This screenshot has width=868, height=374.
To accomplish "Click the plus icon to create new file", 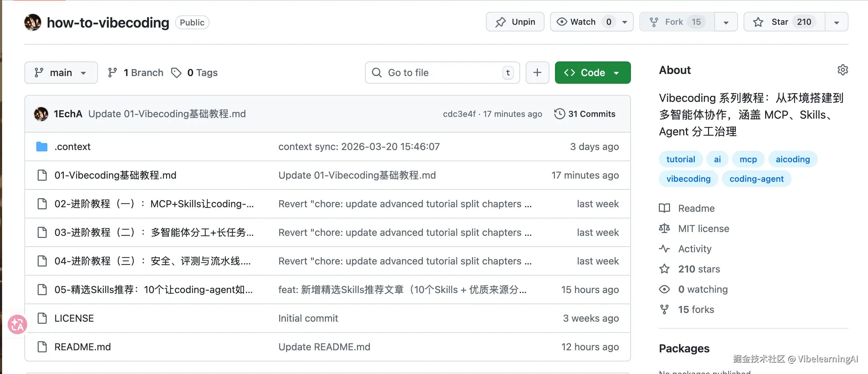I will click(x=537, y=72).
